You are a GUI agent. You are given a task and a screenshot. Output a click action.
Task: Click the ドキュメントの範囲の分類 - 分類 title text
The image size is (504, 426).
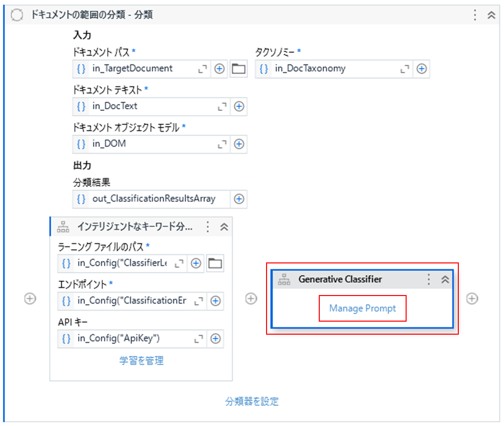pos(92,15)
